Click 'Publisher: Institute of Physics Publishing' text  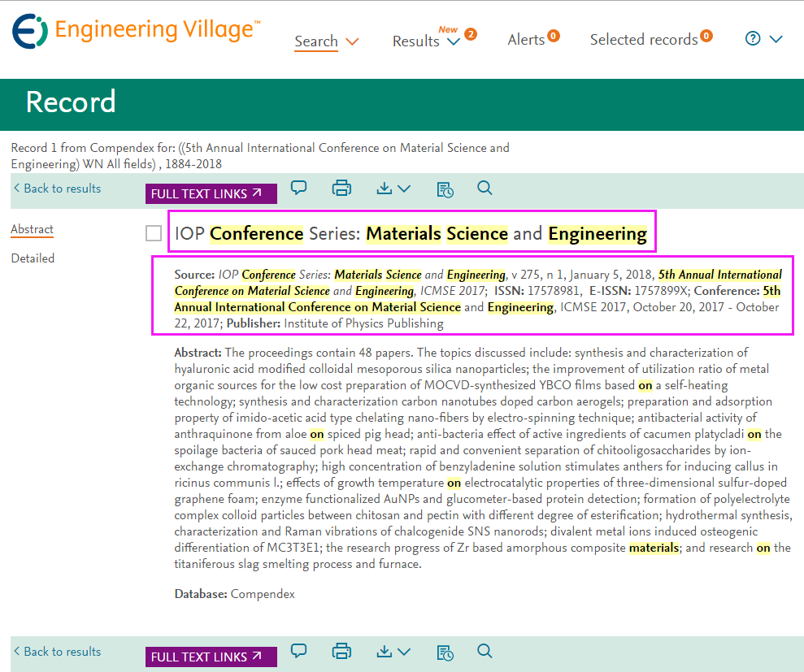[x=336, y=323]
